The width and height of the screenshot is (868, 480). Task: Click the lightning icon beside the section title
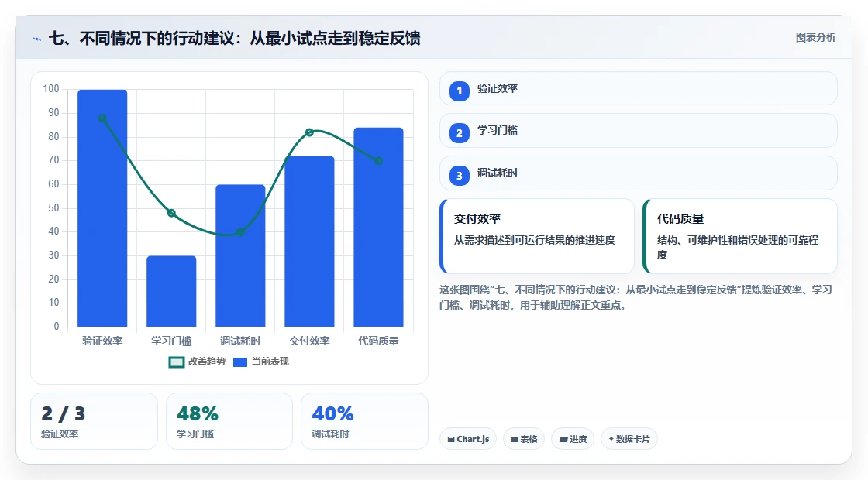37,39
